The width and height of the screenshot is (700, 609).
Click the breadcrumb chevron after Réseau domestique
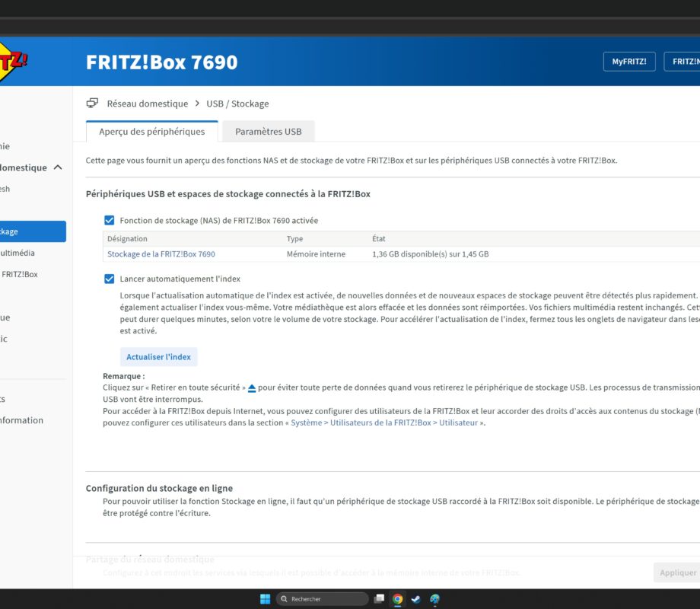197,104
